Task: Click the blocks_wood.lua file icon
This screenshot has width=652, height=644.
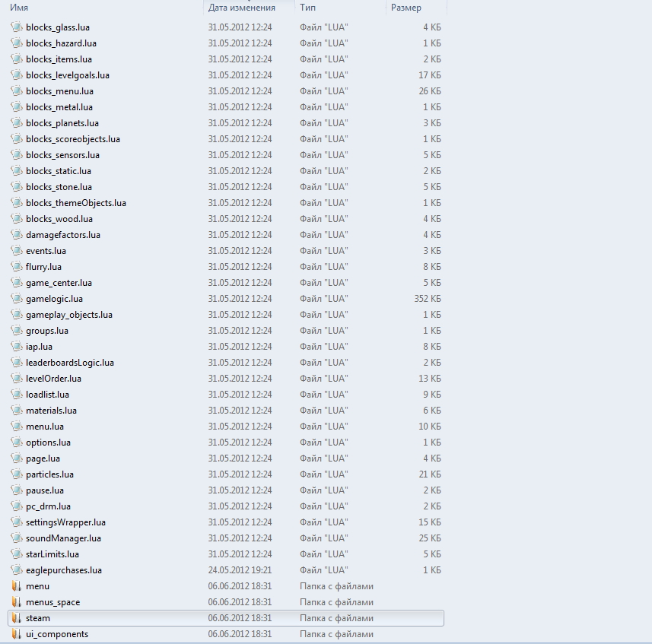Action: click(16, 218)
